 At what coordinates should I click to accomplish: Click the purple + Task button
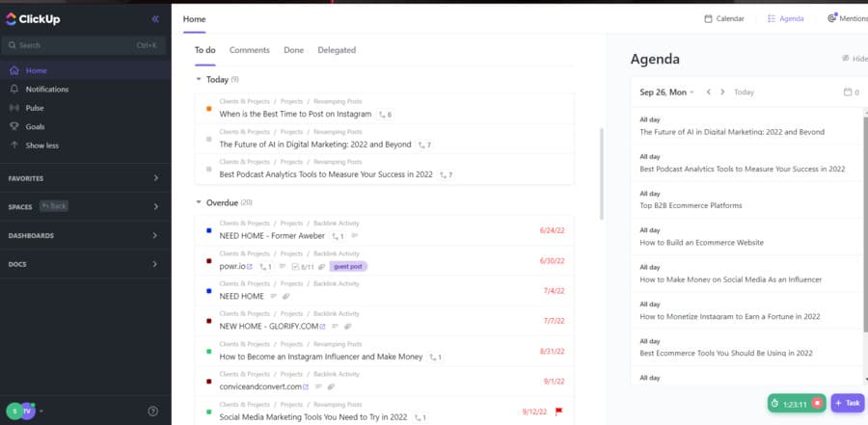click(x=849, y=403)
